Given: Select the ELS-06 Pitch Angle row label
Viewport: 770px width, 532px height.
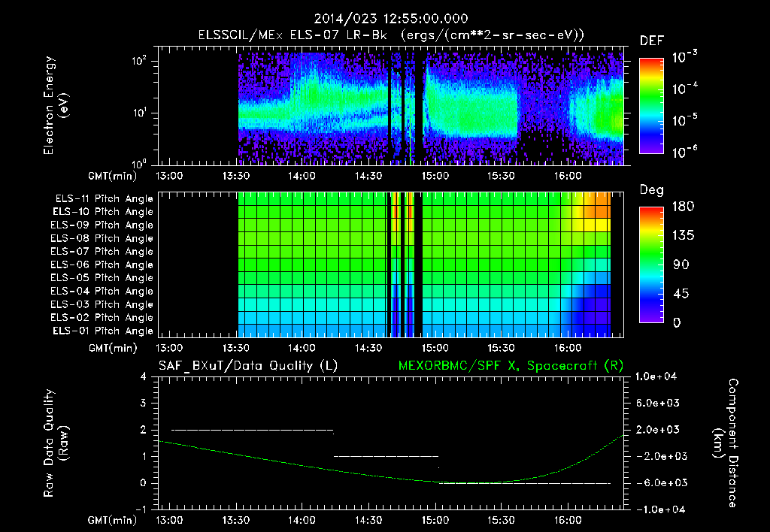Looking at the screenshot, I should [102, 265].
